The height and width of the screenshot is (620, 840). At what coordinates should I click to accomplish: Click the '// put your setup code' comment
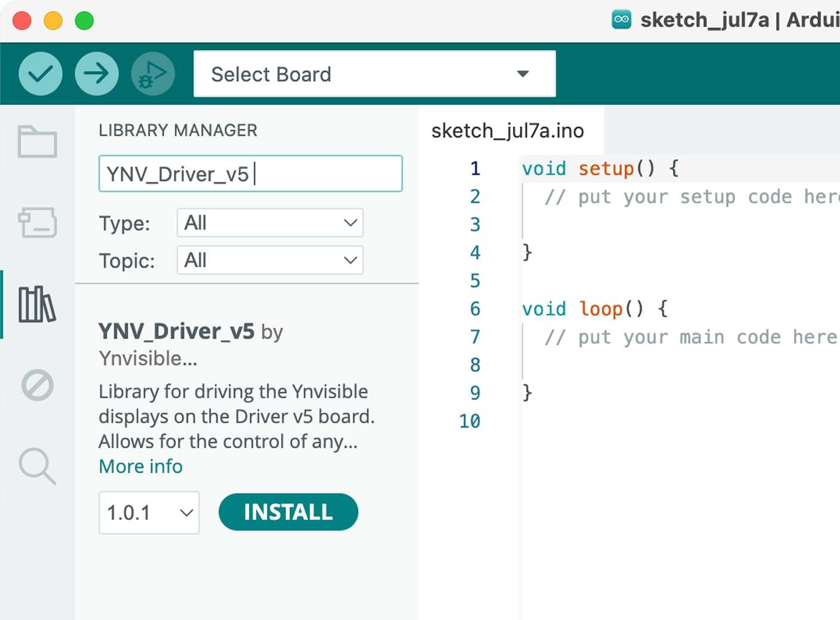[x=692, y=197]
